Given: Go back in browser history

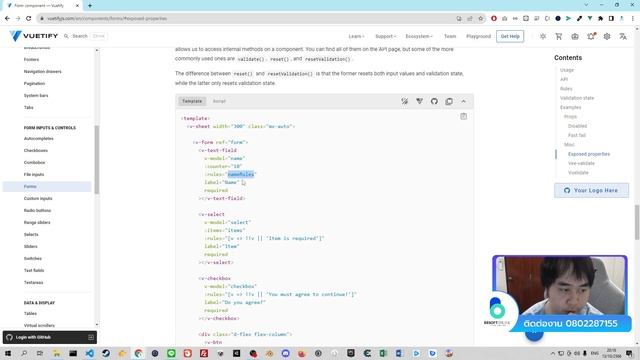Looking at the screenshot, I should 7,18.
